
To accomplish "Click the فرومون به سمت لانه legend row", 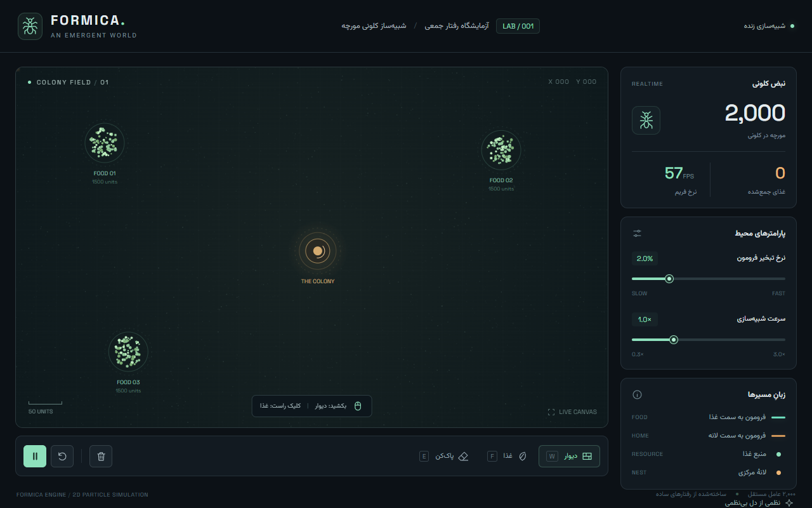I will (x=709, y=436).
